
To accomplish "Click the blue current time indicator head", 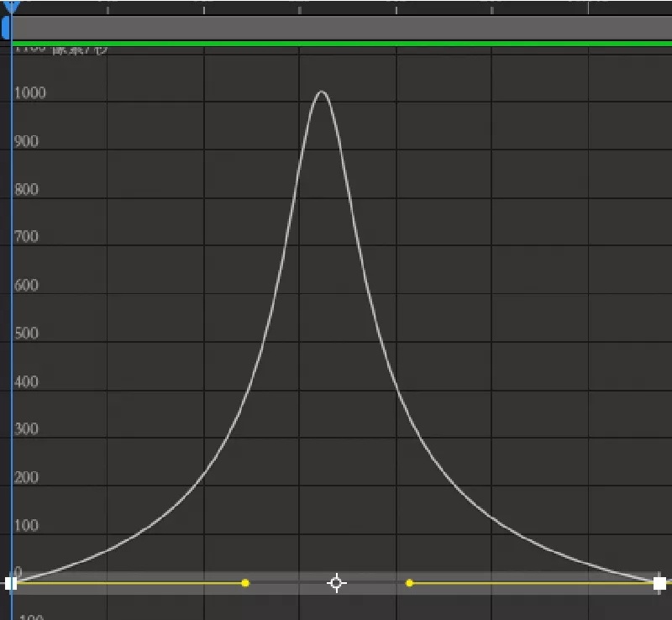I will [11, 7].
